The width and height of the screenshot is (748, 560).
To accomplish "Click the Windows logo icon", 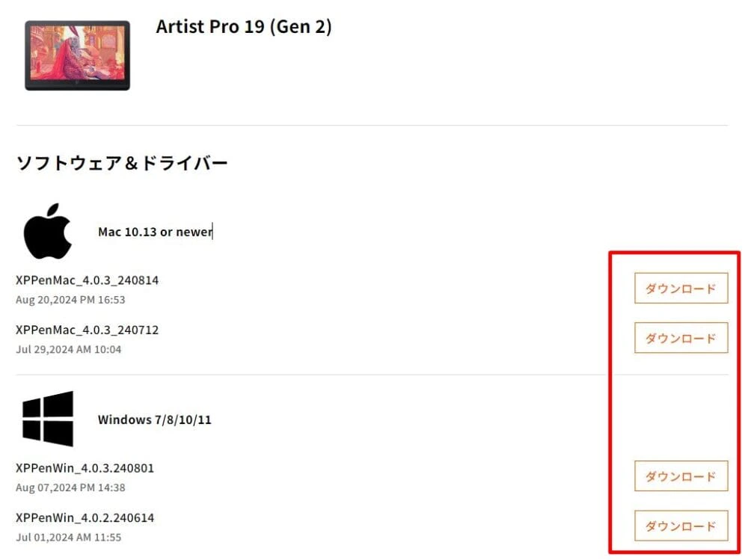I will coord(48,419).
